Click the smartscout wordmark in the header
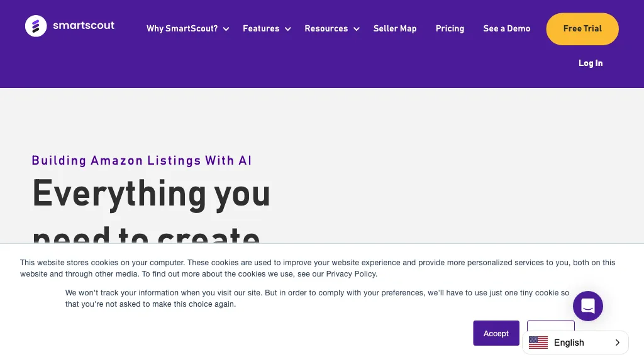644x362 pixels. tap(84, 26)
